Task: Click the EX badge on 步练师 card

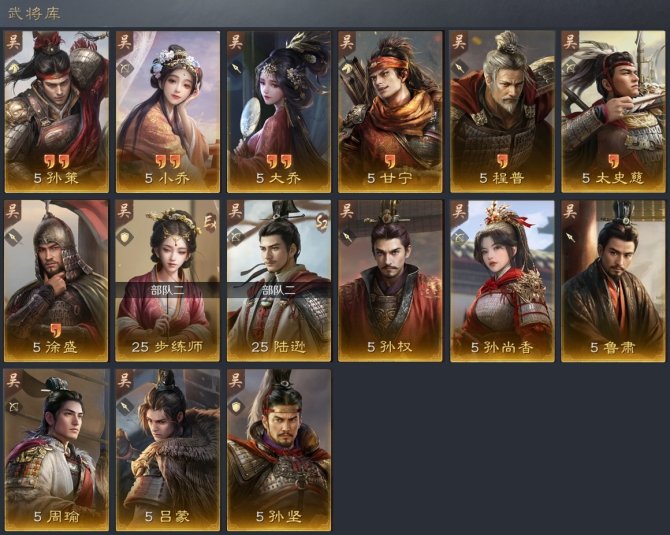Action: pos(210,223)
